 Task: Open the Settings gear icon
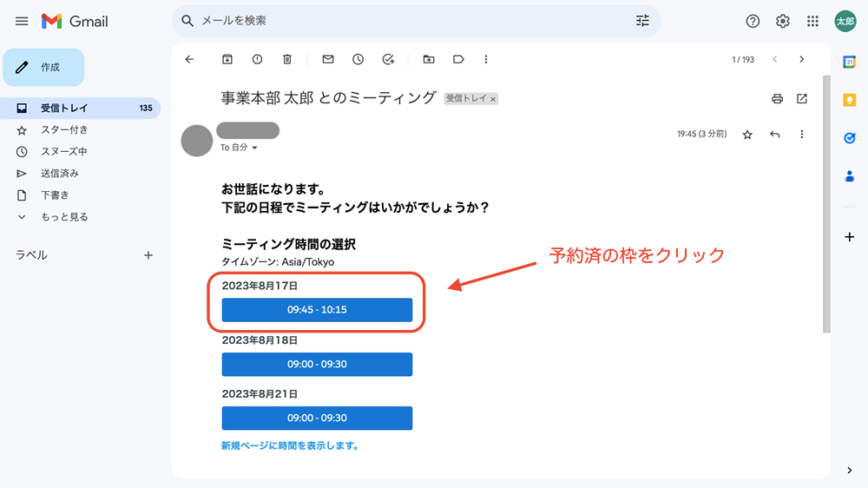pyautogui.click(x=782, y=21)
